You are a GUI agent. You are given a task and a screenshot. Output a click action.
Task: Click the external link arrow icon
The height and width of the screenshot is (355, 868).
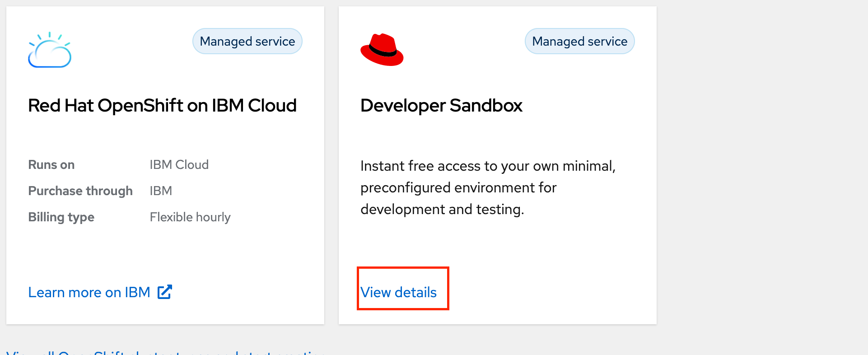click(165, 292)
